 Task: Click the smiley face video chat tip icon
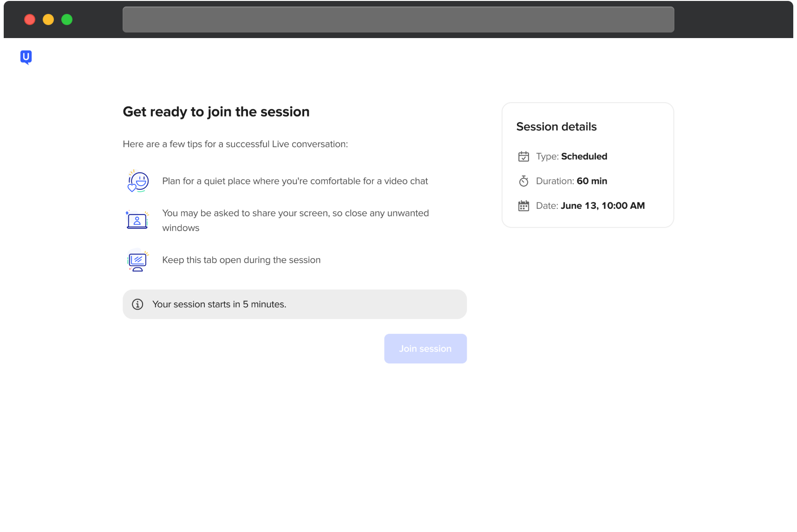point(138,181)
